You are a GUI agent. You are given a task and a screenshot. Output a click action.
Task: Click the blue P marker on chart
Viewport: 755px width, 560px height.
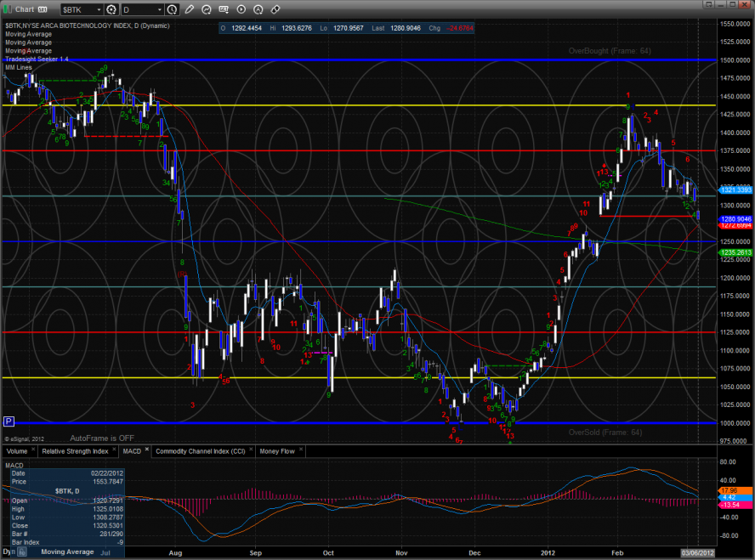coord(9,421)
